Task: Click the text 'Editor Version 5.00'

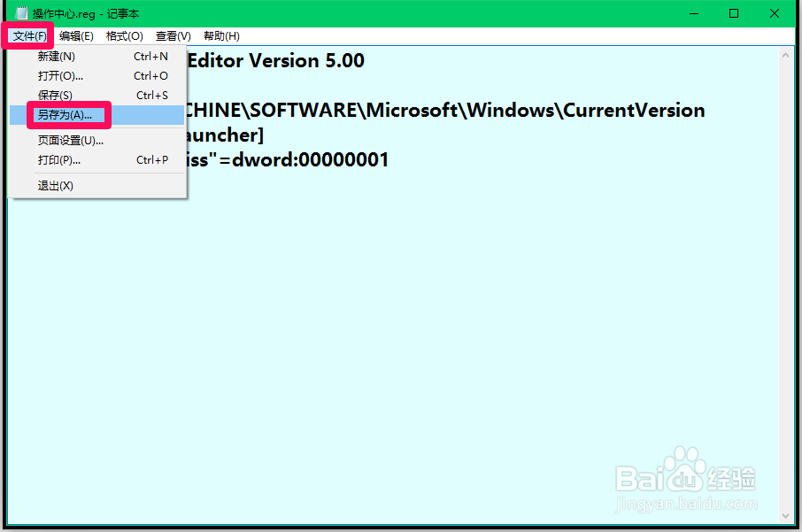Action: point(275,61)
